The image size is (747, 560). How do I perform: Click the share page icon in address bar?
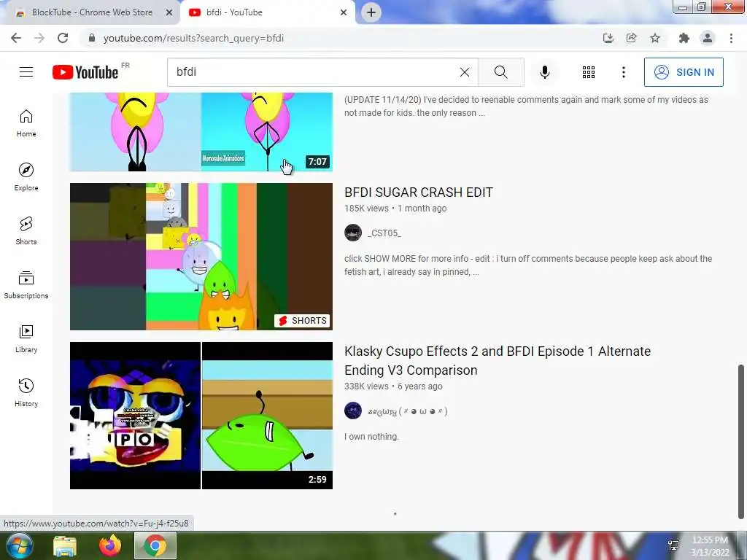pyautogui.click(x=631, y=38)
